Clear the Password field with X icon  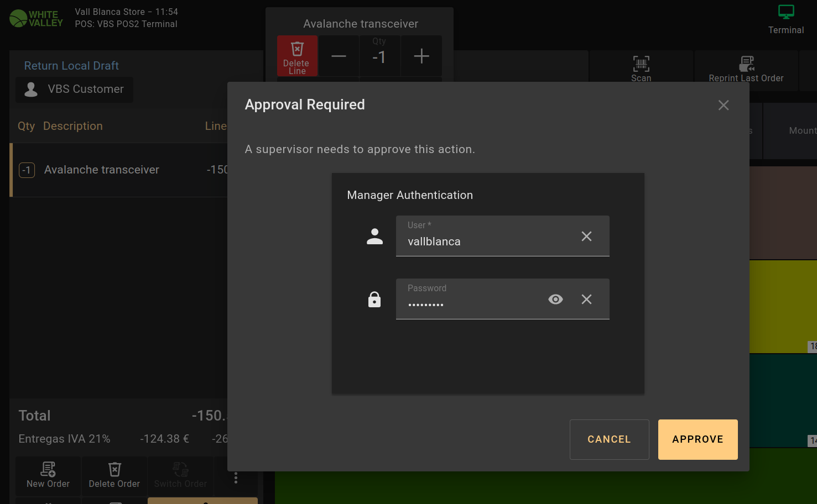coord(586,299)
